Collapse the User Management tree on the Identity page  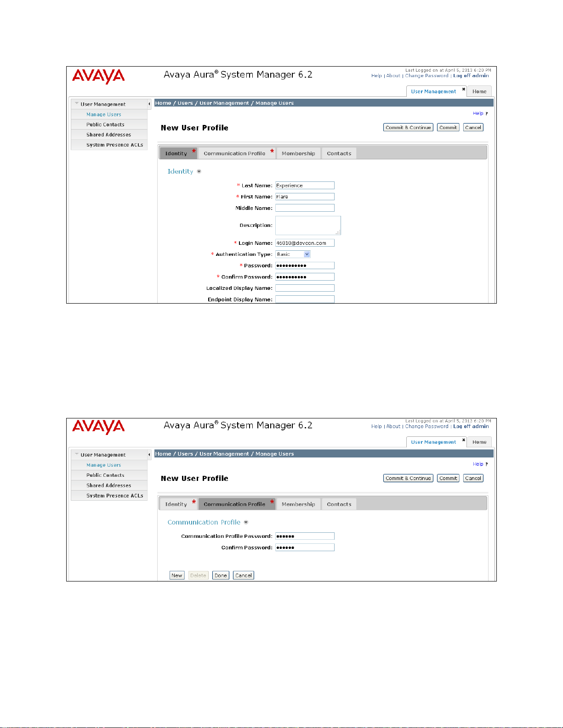tap(77, 104)
